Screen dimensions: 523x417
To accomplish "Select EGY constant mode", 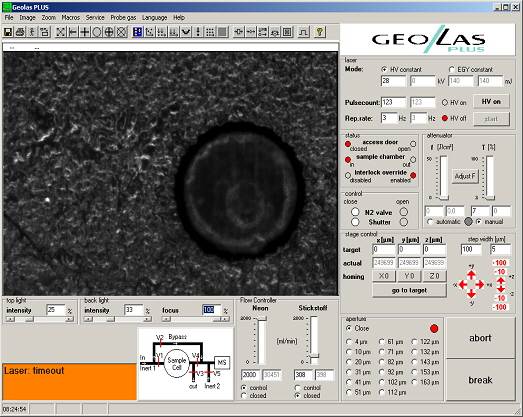I will (452, 69).
